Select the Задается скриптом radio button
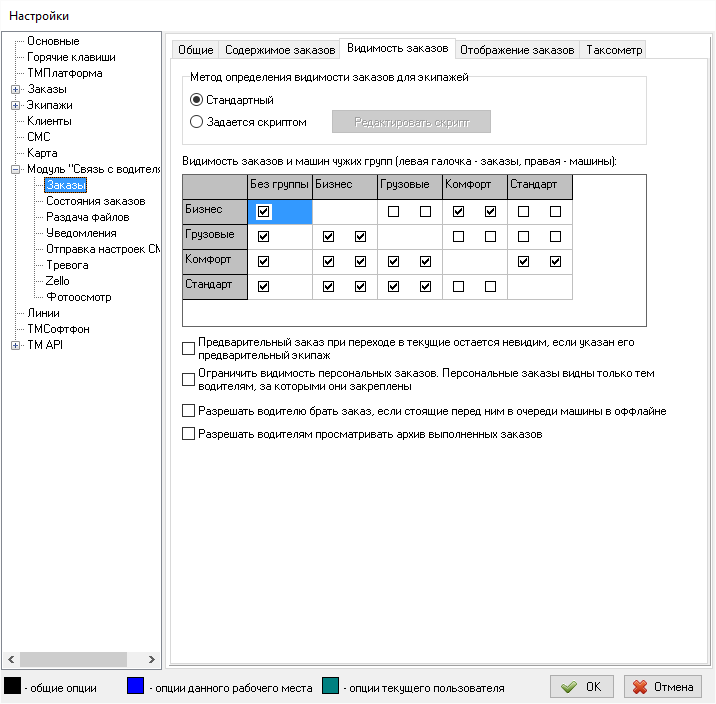The image size is (716, 704). [197, 122]
